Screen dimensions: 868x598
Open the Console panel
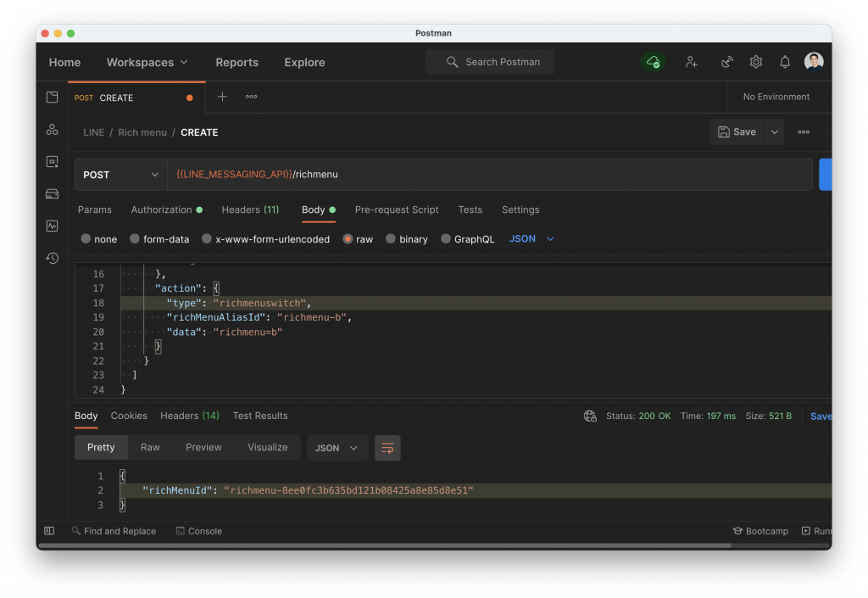198,531
